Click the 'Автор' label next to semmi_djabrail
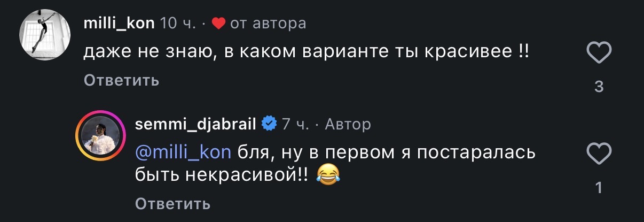644x222 pixels. coord(348,125)
